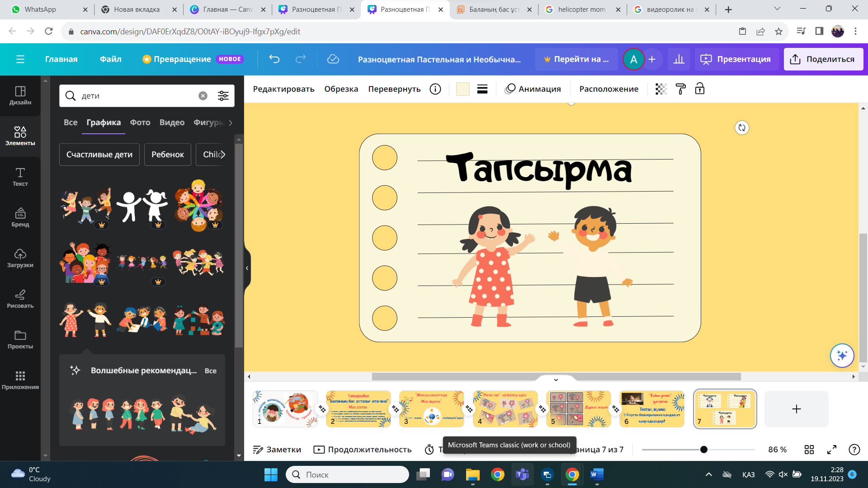Open the Canva magic assistant button
The width and height of the screenshot is (868, 488).
tap(842, 356)
